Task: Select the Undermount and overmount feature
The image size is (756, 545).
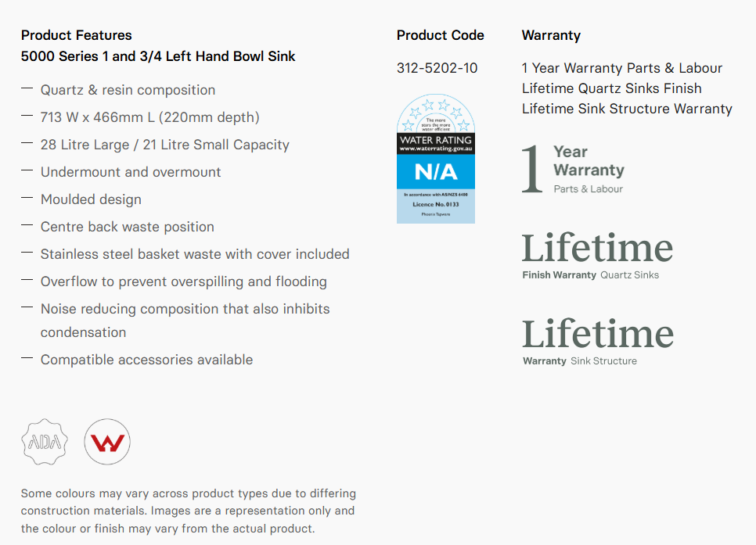Action: (131, 172)
